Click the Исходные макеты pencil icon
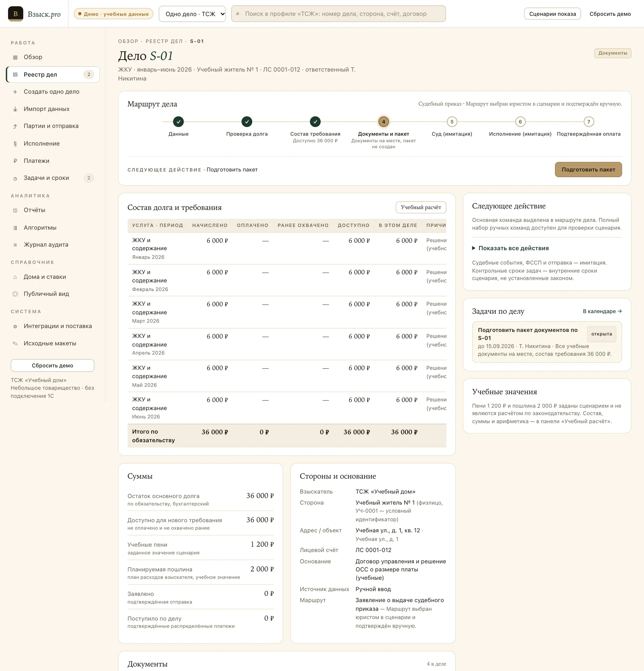Screen dimensions: 644x671 point(15,343)
